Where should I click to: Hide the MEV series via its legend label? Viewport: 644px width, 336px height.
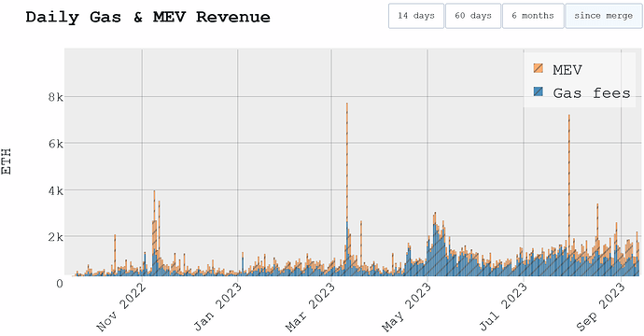567,70
